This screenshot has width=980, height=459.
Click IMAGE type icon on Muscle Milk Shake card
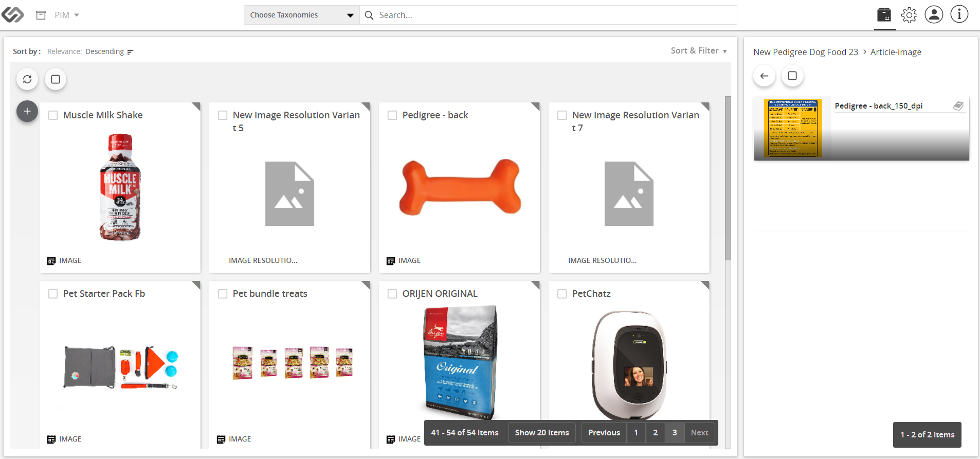[51, 261]
